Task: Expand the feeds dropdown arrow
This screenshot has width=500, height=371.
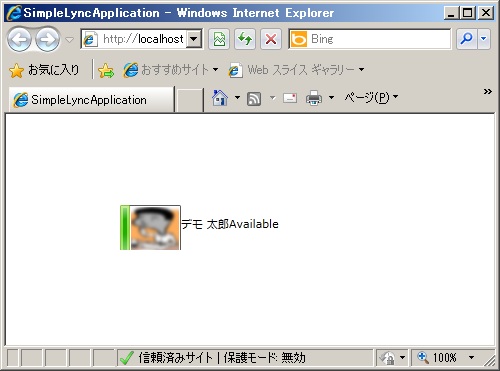Action: 273,98
